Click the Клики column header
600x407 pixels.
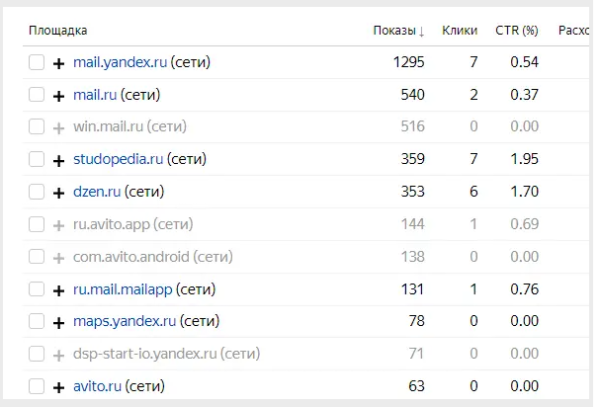(459, 30)
